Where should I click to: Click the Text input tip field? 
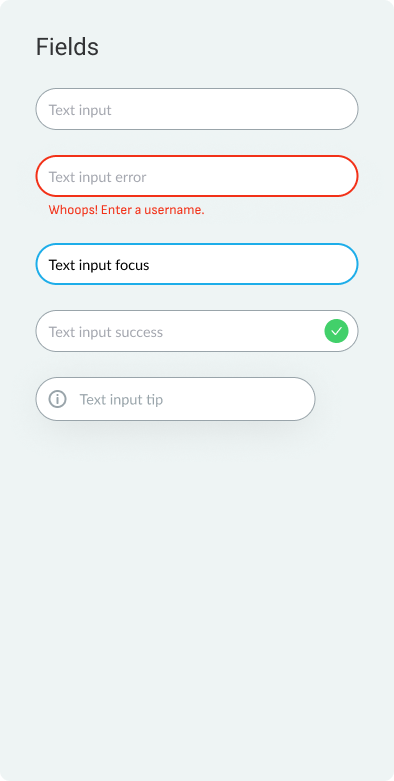175,399
